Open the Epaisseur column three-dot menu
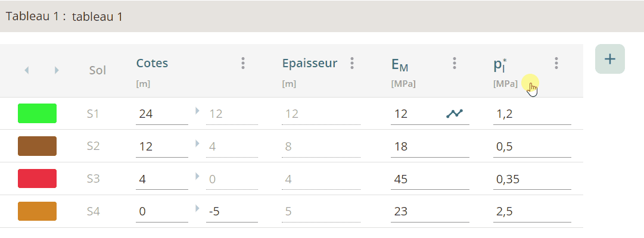Viewport: 644px width, 238px height. (x=352, y=63)
